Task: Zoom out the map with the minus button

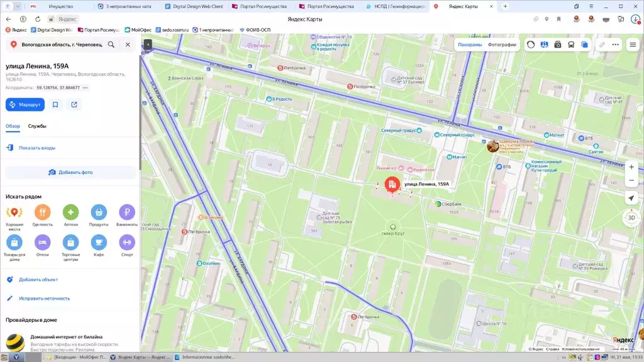Action: 631,180
